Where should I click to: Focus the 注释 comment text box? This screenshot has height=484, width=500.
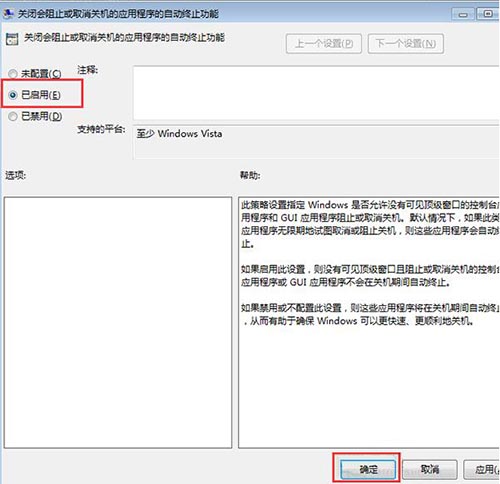coord(316,93)
